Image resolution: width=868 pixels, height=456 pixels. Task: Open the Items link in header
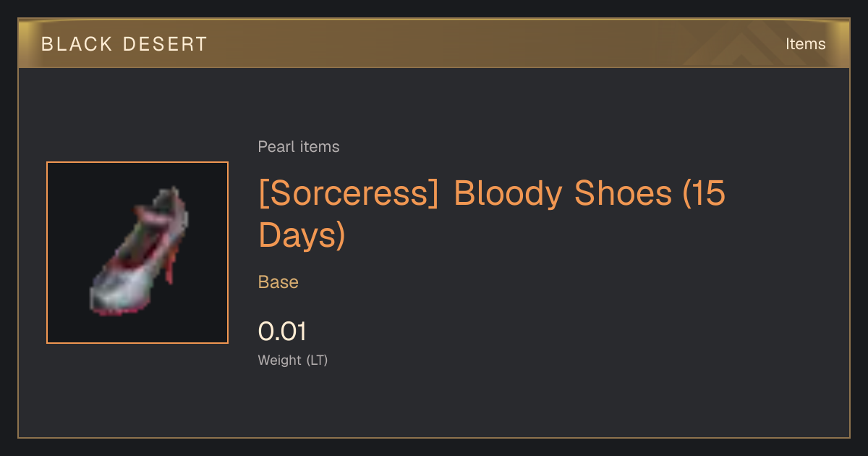tap(805, 44)
